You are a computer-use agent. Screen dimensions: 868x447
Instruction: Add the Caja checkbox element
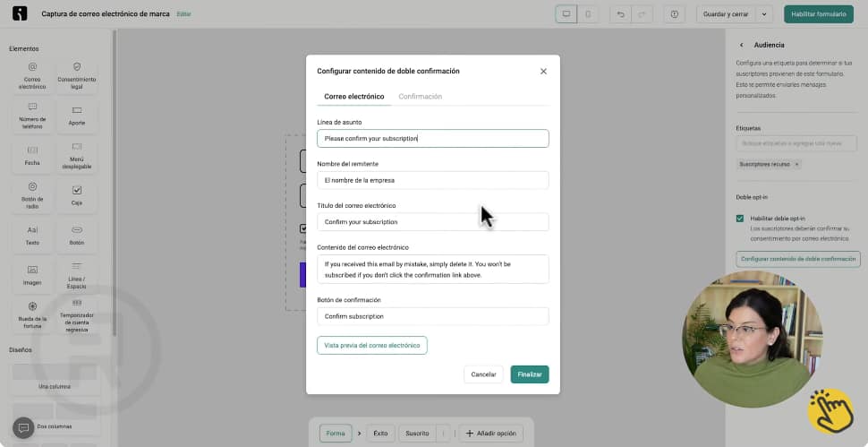coord(76,195)
